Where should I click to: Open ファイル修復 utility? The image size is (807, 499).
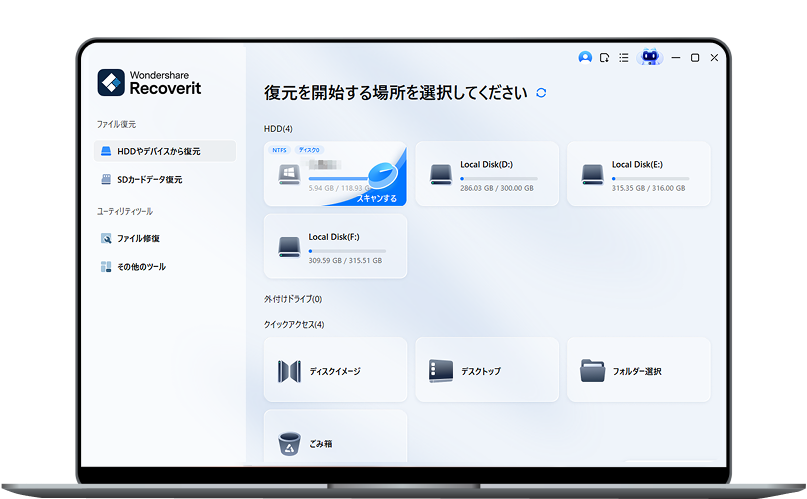(165, 239)
